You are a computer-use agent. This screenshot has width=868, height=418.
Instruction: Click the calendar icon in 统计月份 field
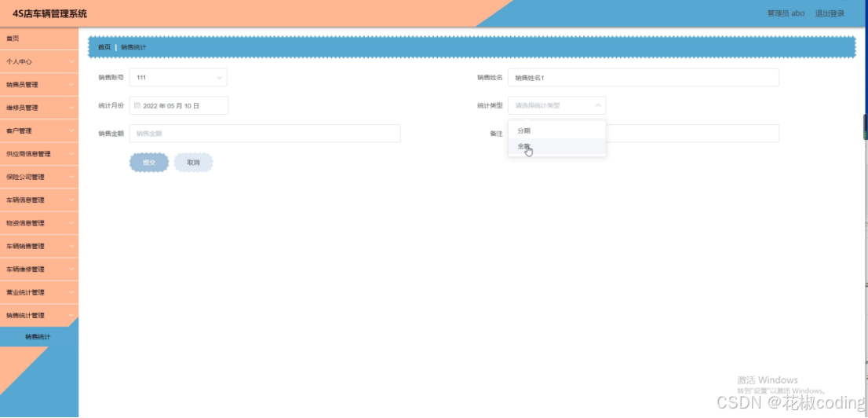pos(137,105)
